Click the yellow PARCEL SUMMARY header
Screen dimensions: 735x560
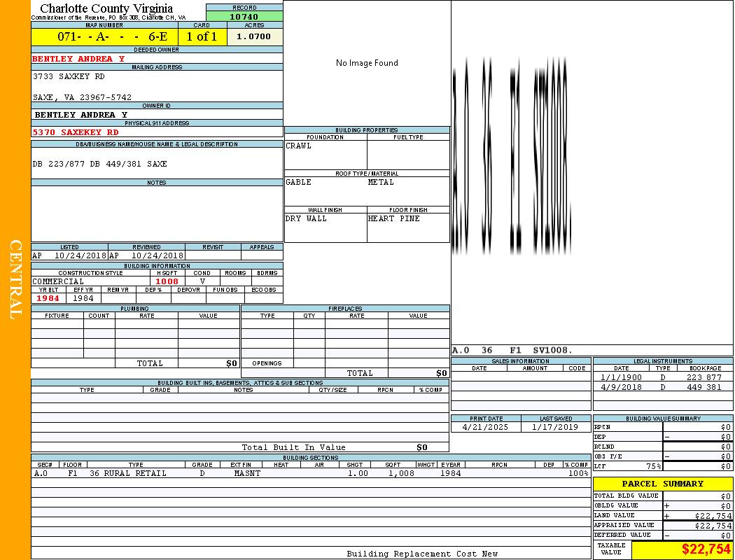coord(662,484)
